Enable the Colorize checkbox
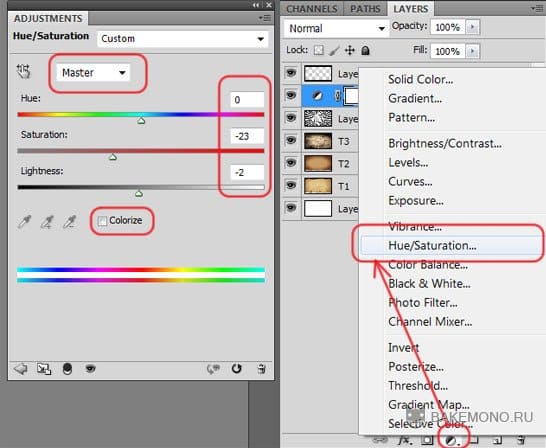546x448 pixels. [x=102, y=221]
